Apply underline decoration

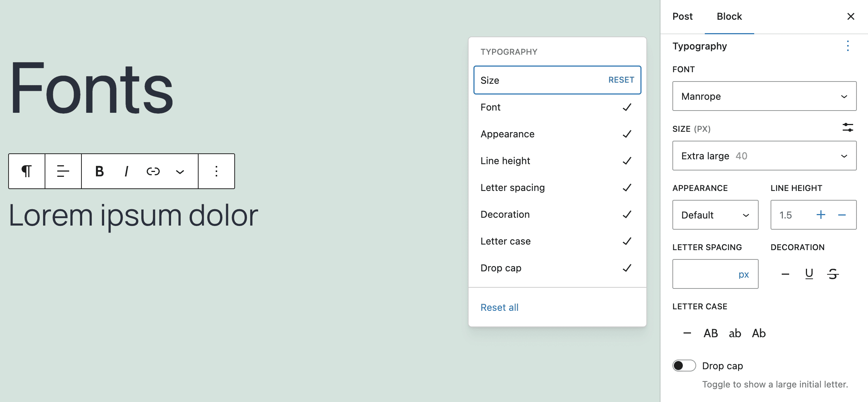pos(809,274)
